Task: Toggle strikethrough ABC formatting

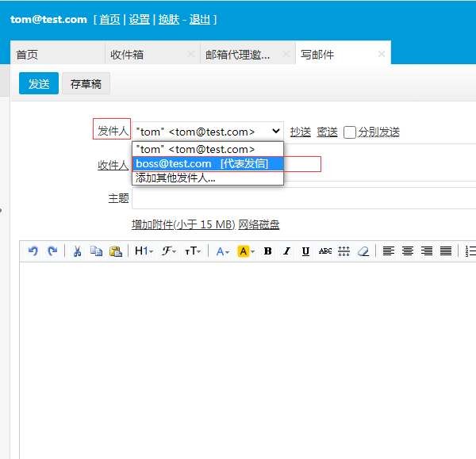Action: (324, 251)
